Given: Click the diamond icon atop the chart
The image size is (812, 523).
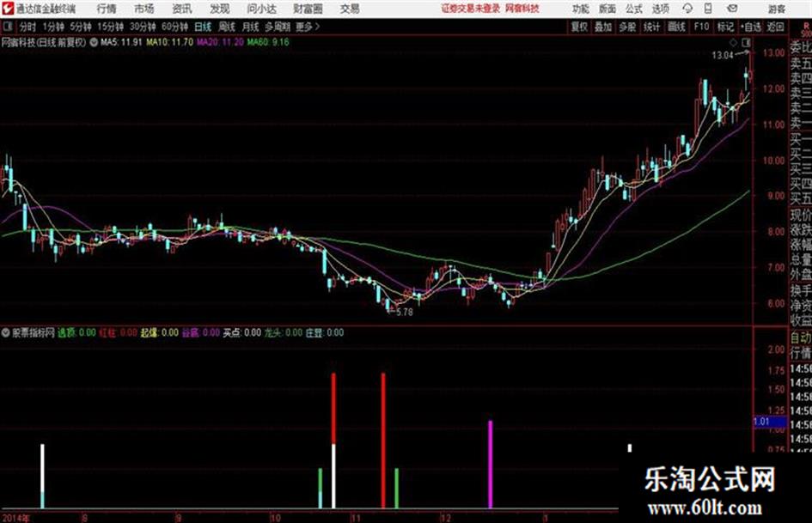Looking at the screenshot, I should click(733, 42).
